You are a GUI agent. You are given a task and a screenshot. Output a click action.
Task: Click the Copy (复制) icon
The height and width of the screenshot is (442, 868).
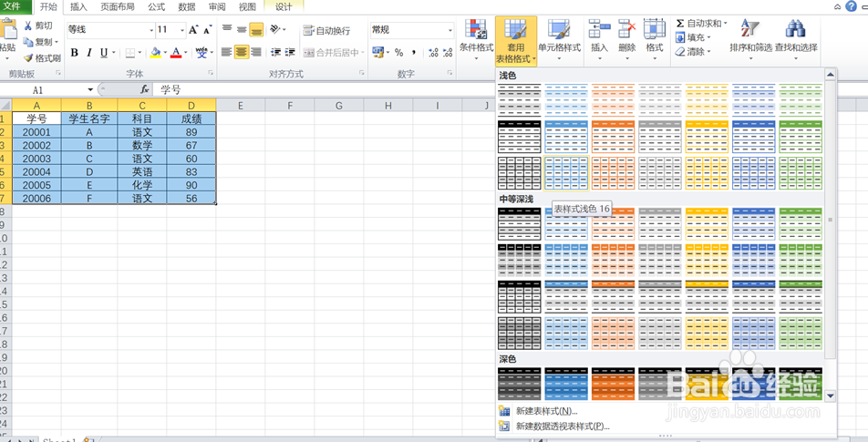tap(28, 42)
